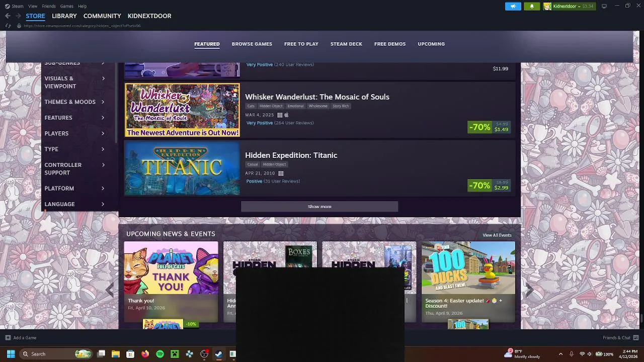The width and height of the screenshot is (644, 362).
Task: Open Spotify from the taskbar
Action: (x=160, y=354)
